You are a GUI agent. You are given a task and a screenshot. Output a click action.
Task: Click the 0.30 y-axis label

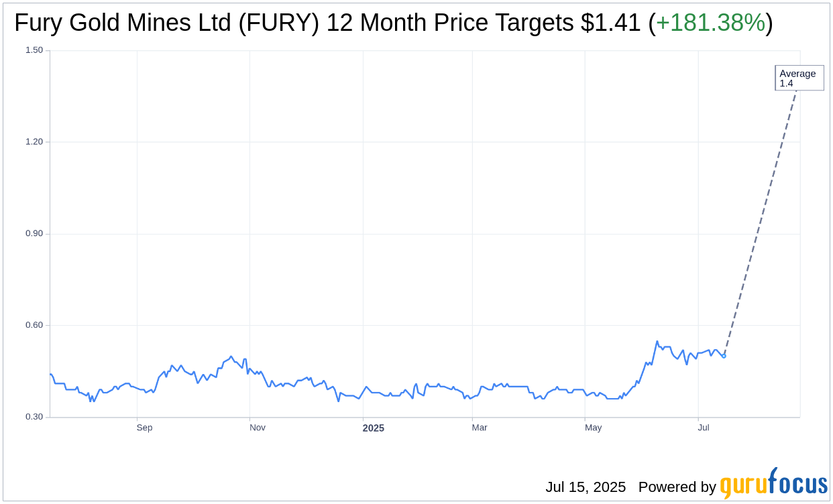click(34, 417)
